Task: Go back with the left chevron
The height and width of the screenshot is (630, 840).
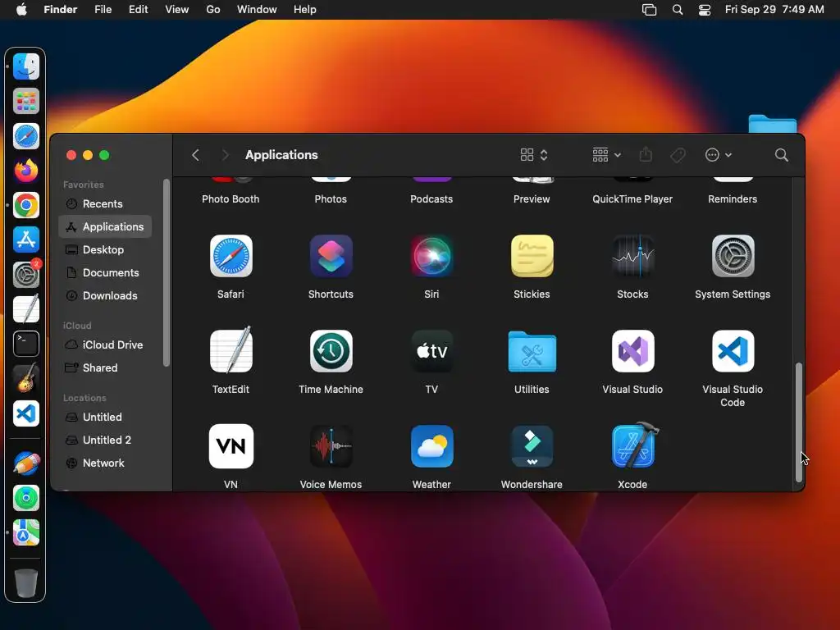Action: (x=195, y=155)
